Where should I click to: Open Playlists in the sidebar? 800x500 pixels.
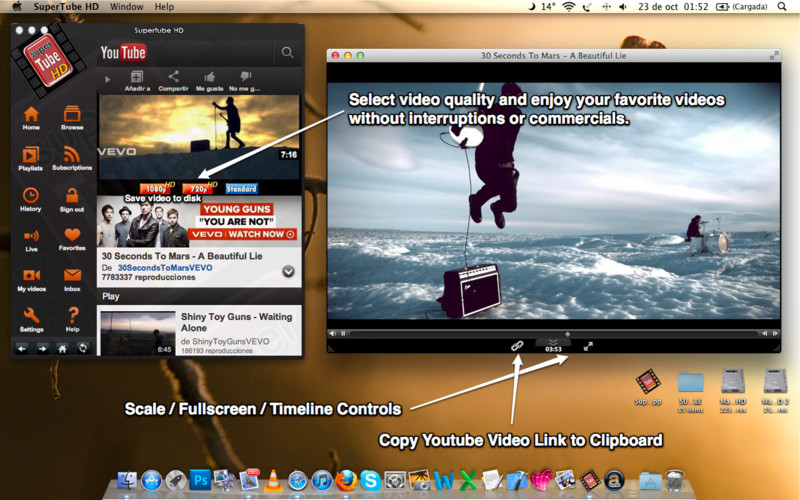click(31, 158)
